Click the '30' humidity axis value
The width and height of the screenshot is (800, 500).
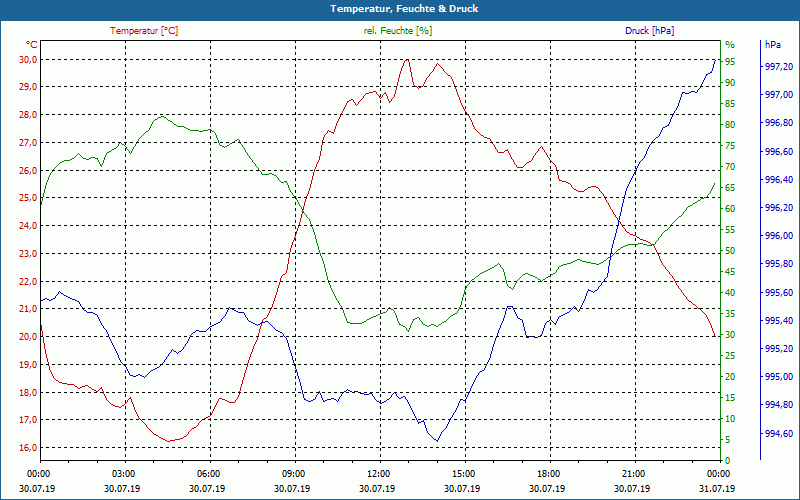click(x=730, y=335)
